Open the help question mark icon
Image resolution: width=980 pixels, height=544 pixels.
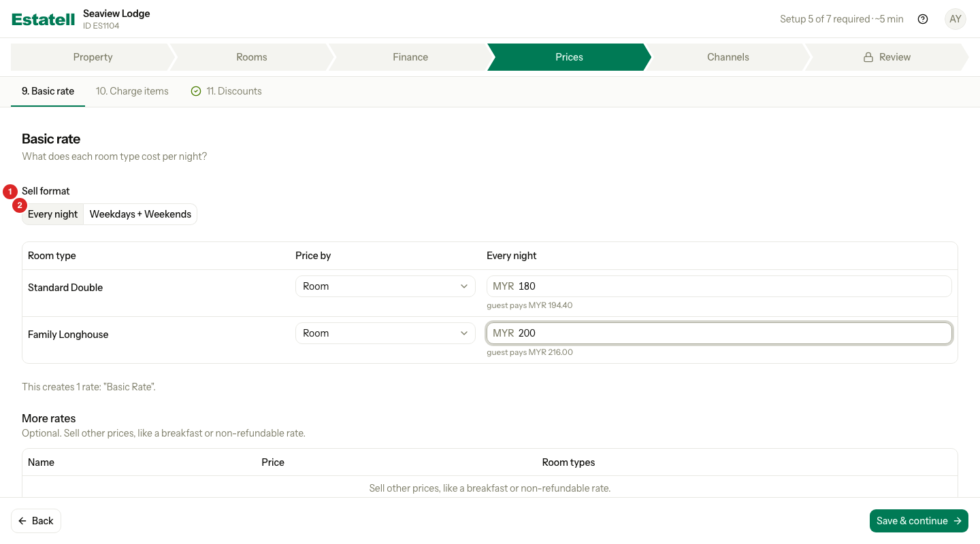(923, 19)
